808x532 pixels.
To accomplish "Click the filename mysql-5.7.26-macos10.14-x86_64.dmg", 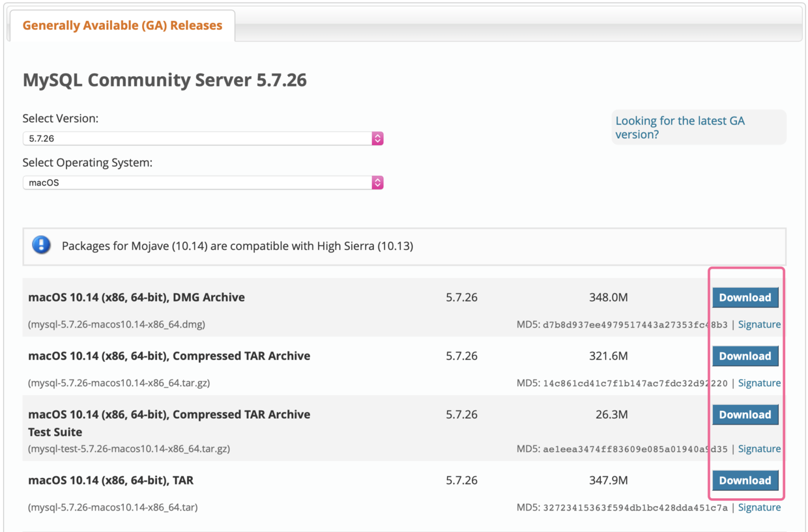I will click(x=117, y=324).
